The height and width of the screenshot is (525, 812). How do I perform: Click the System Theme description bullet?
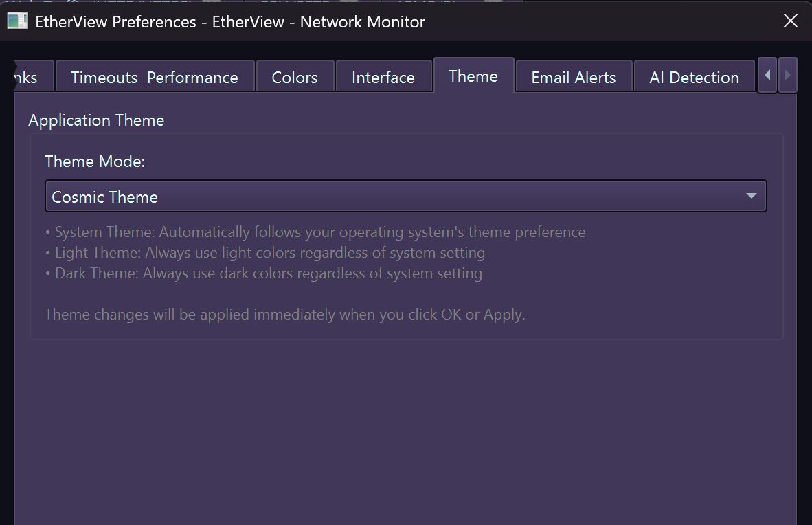tap(315, 232)
